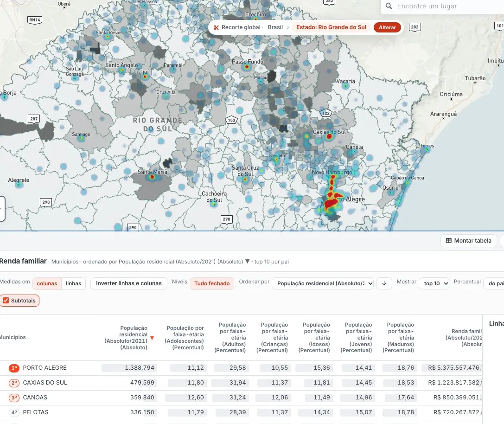This screenshot has width=504, height=424.
Task: Click Canoas population value 359.840
Action: (x=142, y=397)
